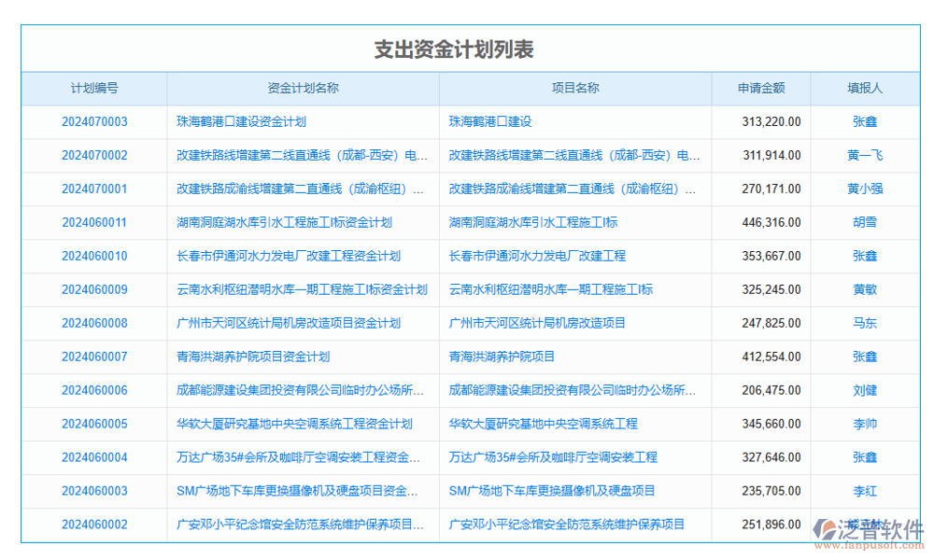Select filler 黄一飞
The width and height of the screenshot is (934, 560).
(864, 155)
